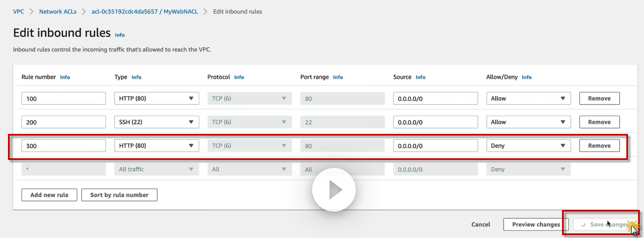Screen dimensions: 644x238
Task: Open Info link beside Edit inbound rules heading
Action: pos(120,35)
